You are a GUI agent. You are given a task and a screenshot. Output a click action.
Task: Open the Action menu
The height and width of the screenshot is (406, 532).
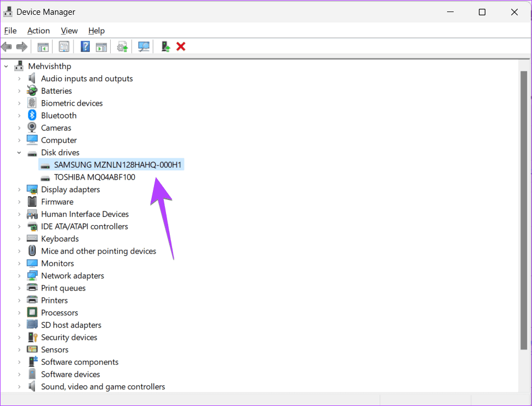tap(38, 31)
